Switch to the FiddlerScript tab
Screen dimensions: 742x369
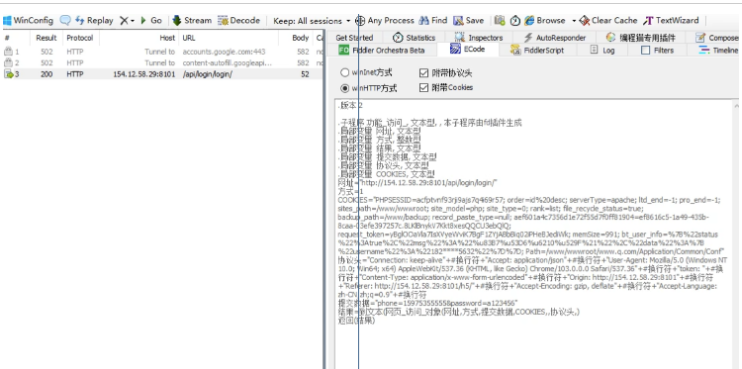click(537, 50)
